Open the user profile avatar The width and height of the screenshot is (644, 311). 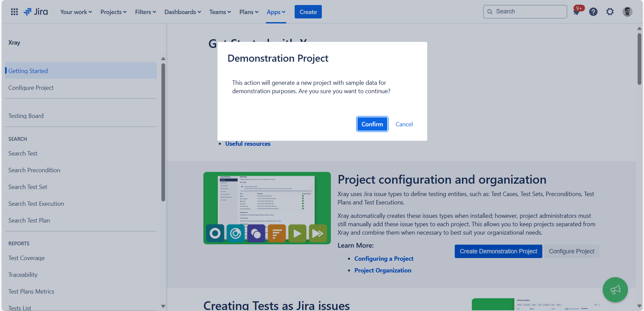[x=627, y=12]
